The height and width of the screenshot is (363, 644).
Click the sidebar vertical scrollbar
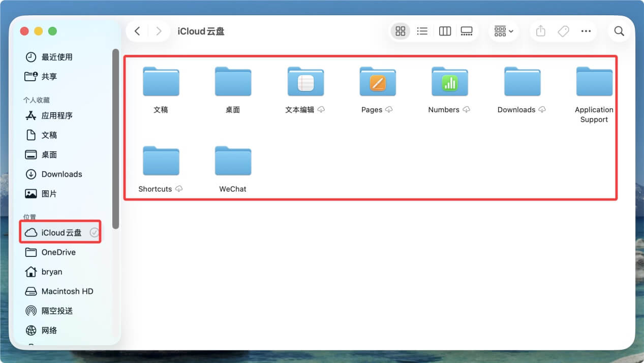click(116, 138)
